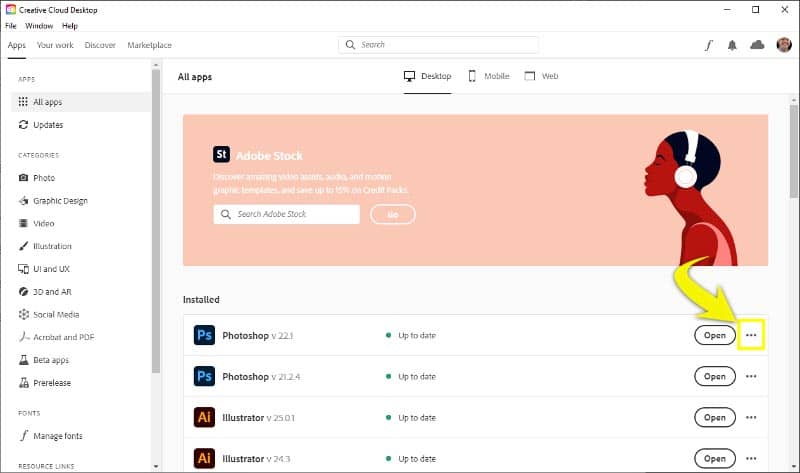Open Illustrator v 24.3

pos(715,459)
